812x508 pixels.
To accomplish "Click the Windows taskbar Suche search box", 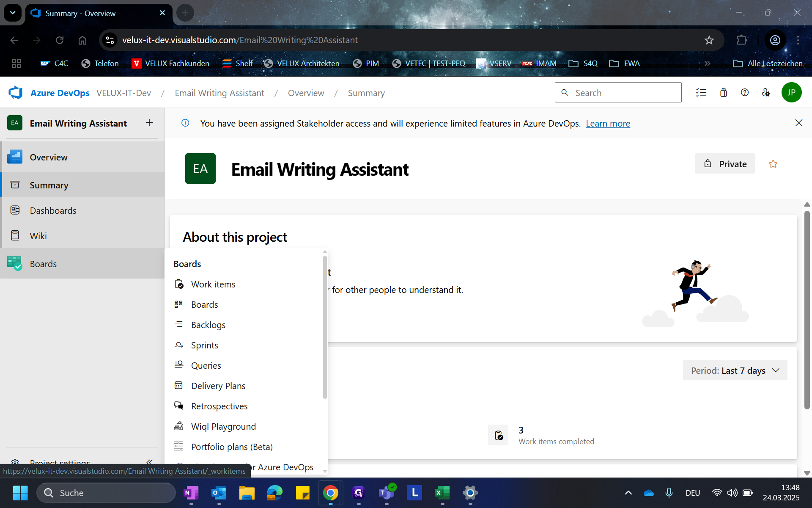I will click(x=106, y=493).
